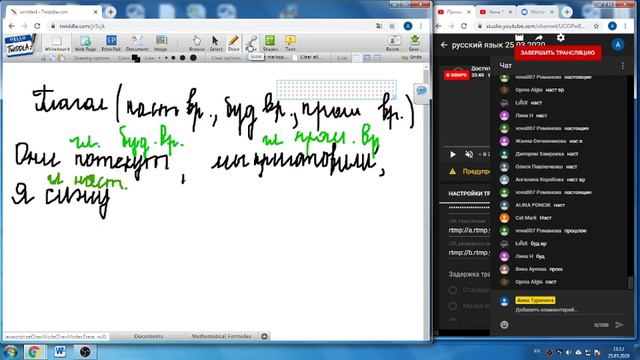Bookmark the YouTube Studio page

pos(596,26)
